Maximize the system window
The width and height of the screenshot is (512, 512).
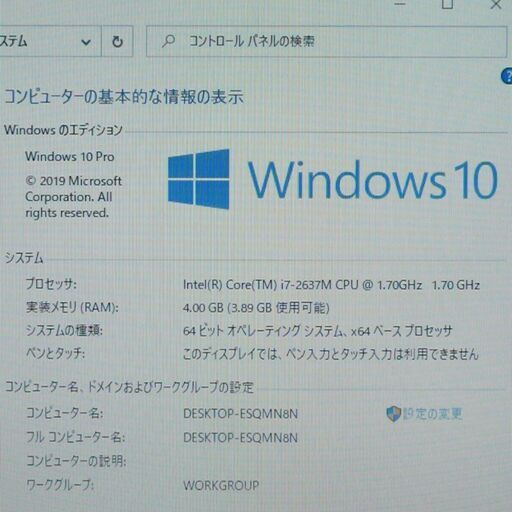[x=447, y=4]
